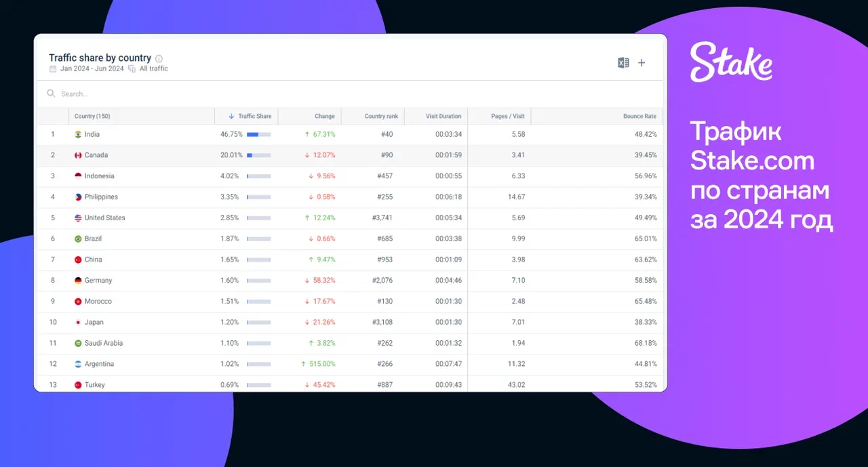Click India's country rank #40
Image resolution: width=868 pixels, height=467 pixels.
tap(387, 135)
